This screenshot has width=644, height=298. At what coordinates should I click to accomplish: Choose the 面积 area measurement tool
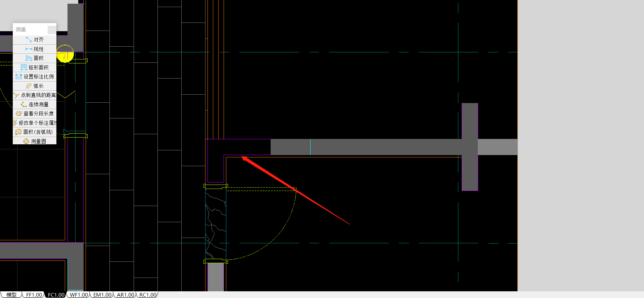point(35,58)
